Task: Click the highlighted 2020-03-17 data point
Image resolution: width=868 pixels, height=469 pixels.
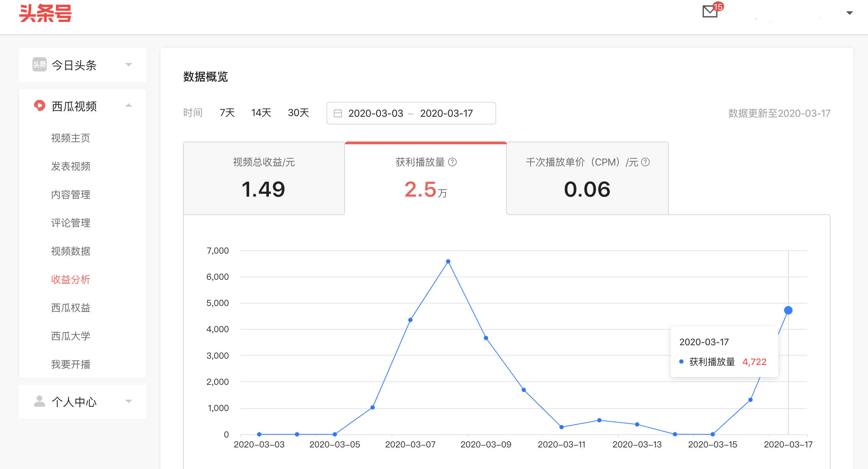Action: coord(788,310)
